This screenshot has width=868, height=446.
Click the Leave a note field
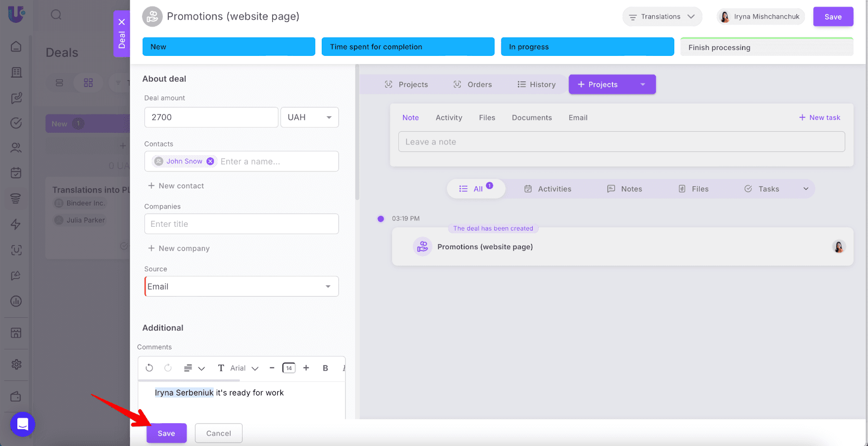pyautogui.click(x=621, y=142)
